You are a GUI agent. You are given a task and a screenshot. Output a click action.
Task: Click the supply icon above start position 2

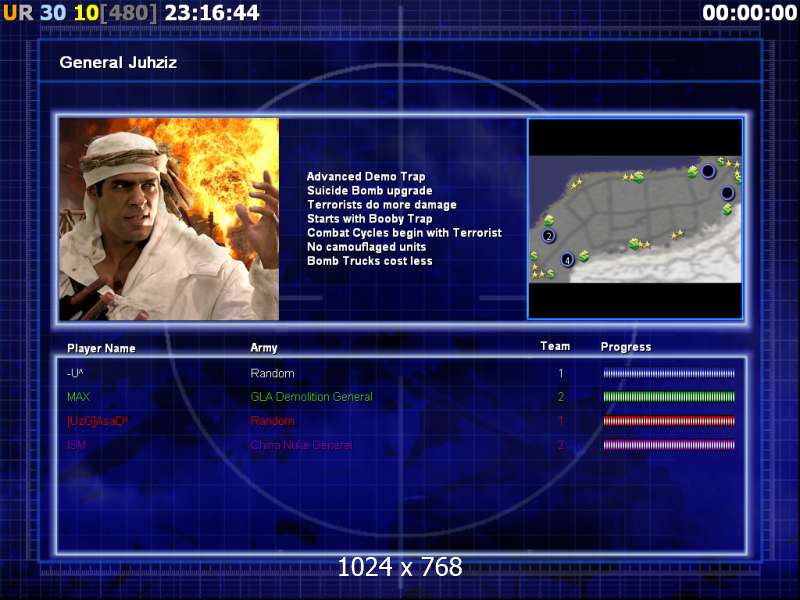pos(549,220)
